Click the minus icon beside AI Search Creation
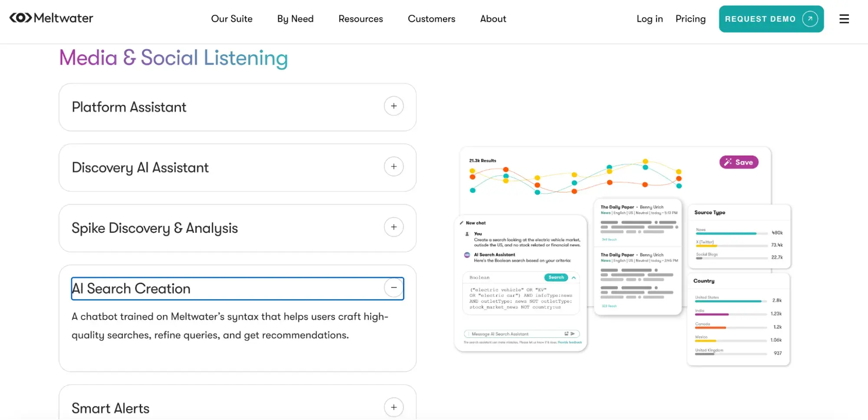 (393, 288)
